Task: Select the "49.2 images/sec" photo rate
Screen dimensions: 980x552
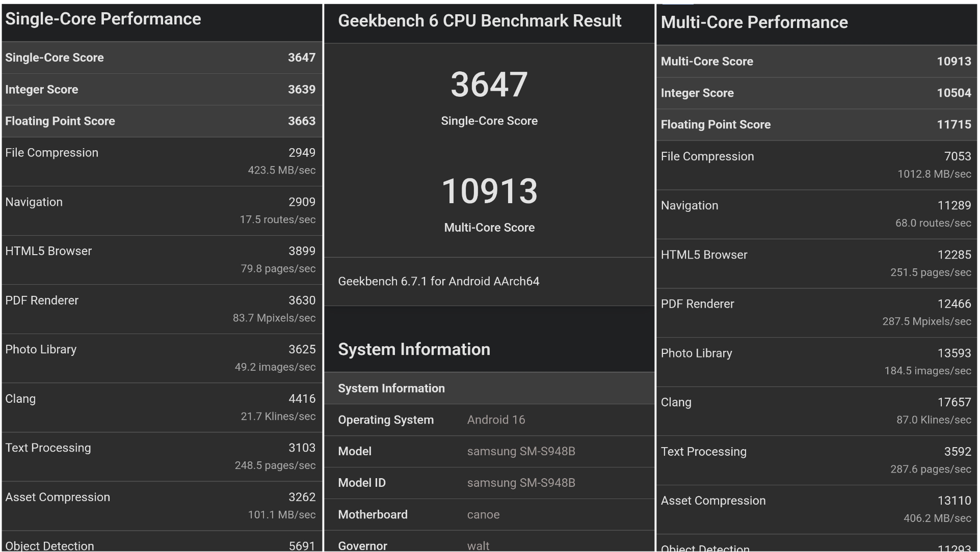Action: (x=275, y=367)
